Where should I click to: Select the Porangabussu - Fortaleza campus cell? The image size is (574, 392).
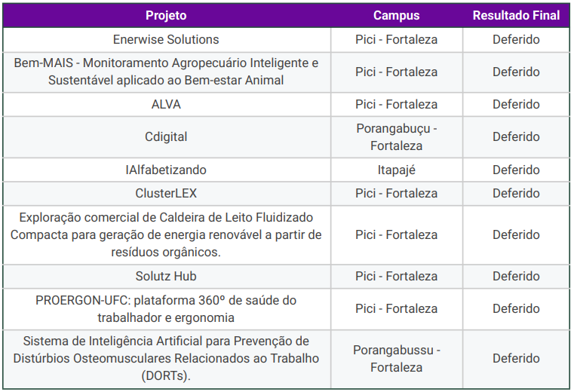coord(396,359)
